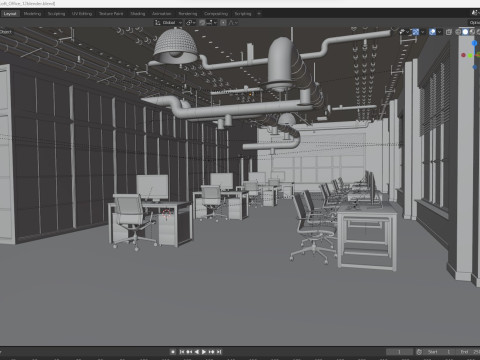Toggle the snapping magnet icon

tap(202, 23)
